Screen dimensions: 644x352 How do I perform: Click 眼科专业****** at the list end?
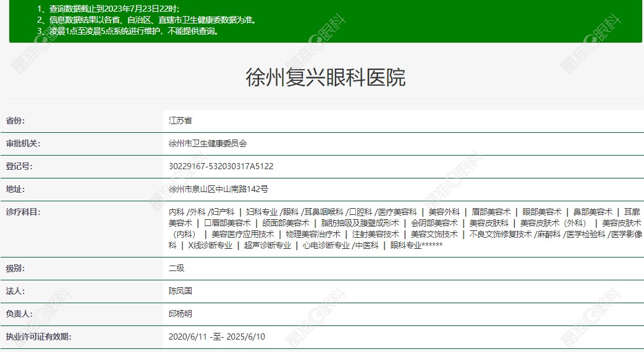[x=417, y=245]
